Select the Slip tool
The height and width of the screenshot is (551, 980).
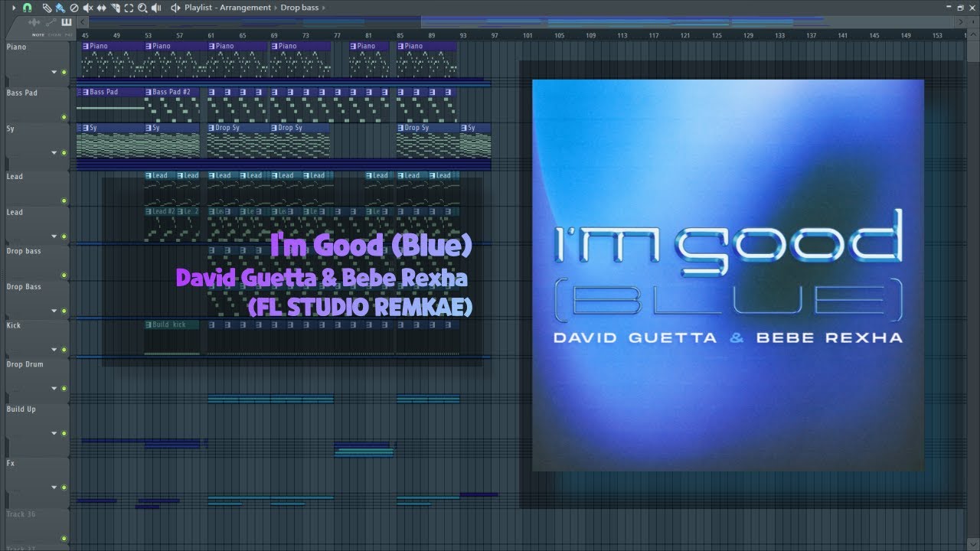pyautogui.click(x=102, y=8)
